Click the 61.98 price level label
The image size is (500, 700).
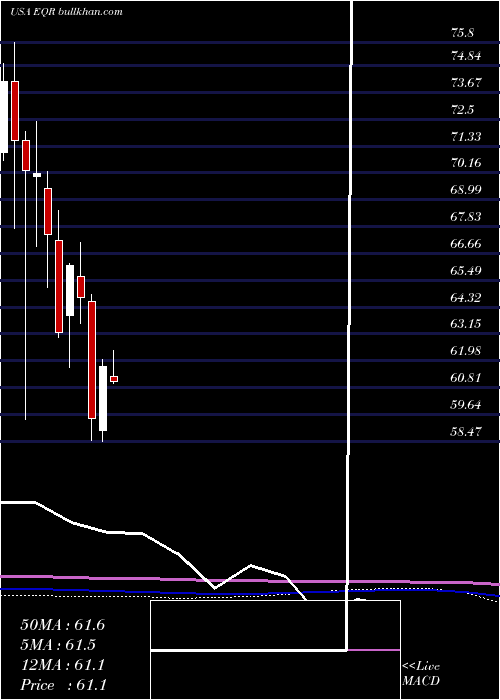[466, 351]
